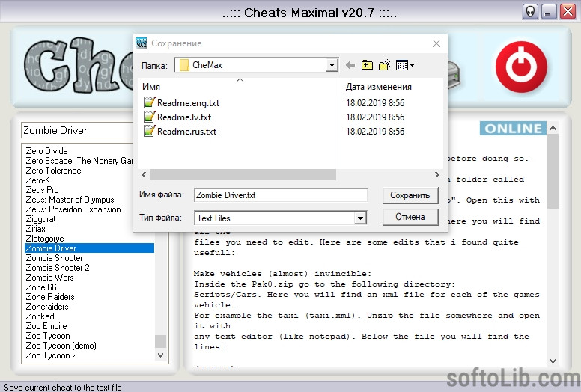The image size is (581, 392).
Task: Select Zero Escape: The Nonary Games entry
Action: (79, 161)
